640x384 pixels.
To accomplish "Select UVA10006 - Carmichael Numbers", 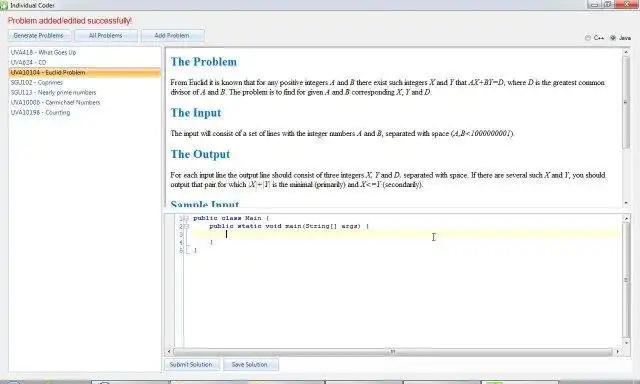I will (x=84, y=102).
